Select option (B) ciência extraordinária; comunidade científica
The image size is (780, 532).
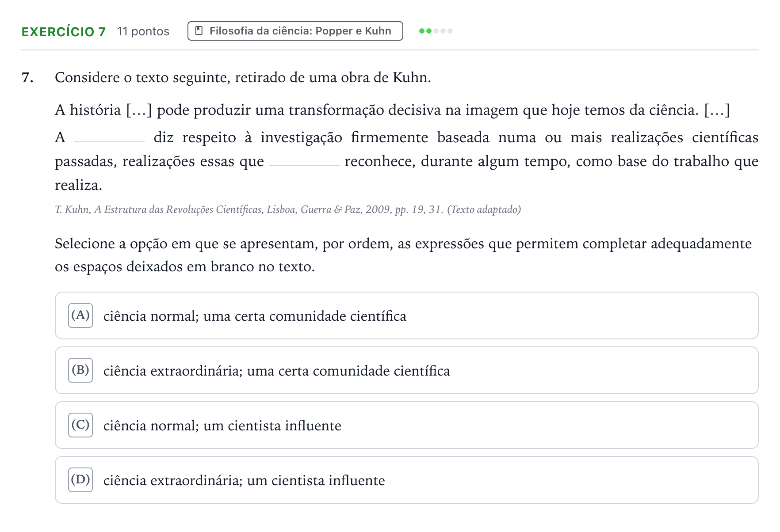coord(406,370)
